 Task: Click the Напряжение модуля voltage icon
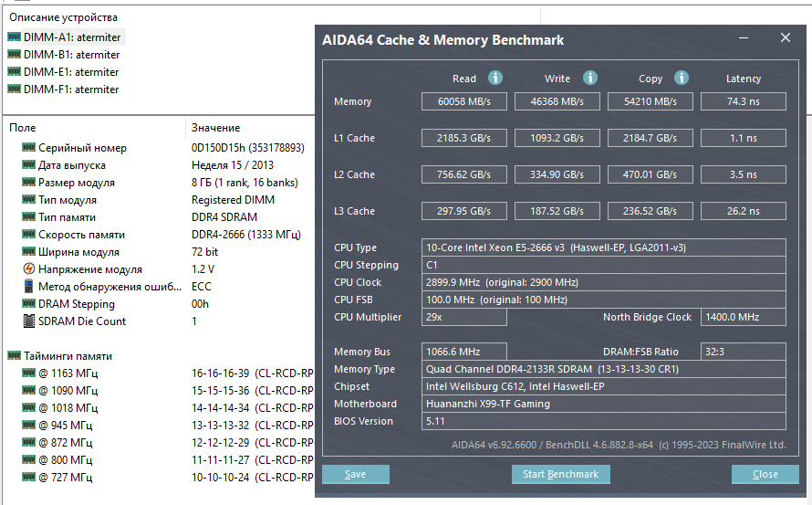pos(29,269)
